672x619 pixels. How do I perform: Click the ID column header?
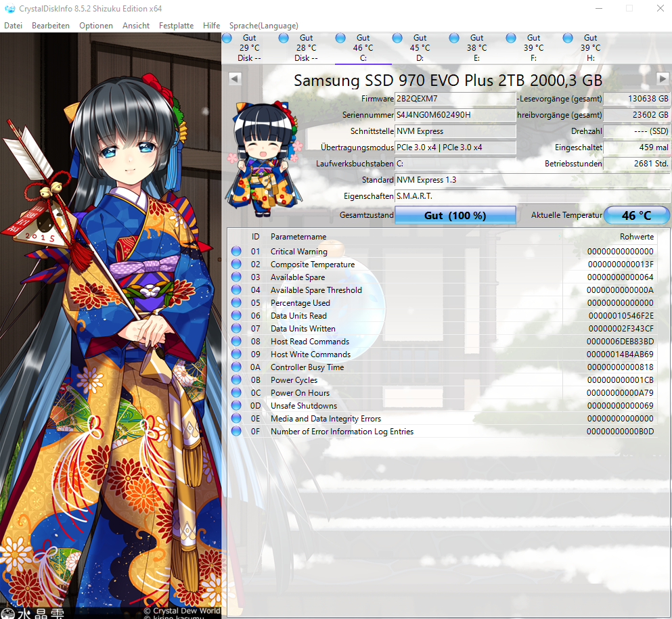coord(255,237)
